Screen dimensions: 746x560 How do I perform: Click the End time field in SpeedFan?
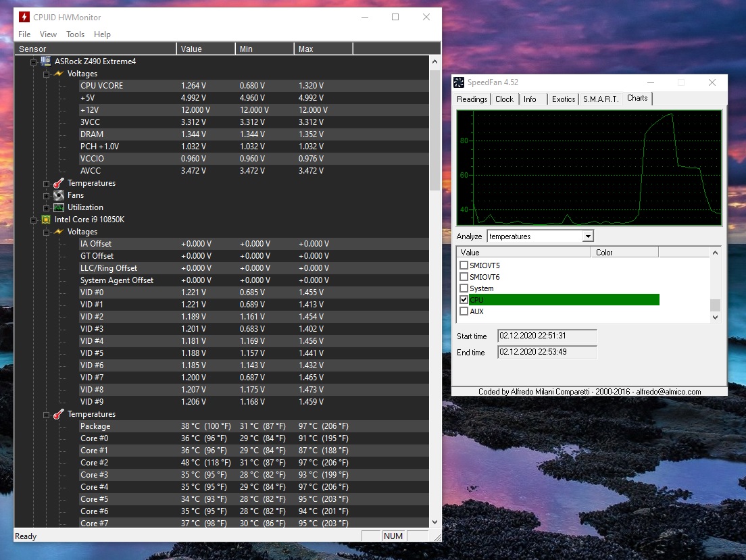tap(547, 352)
